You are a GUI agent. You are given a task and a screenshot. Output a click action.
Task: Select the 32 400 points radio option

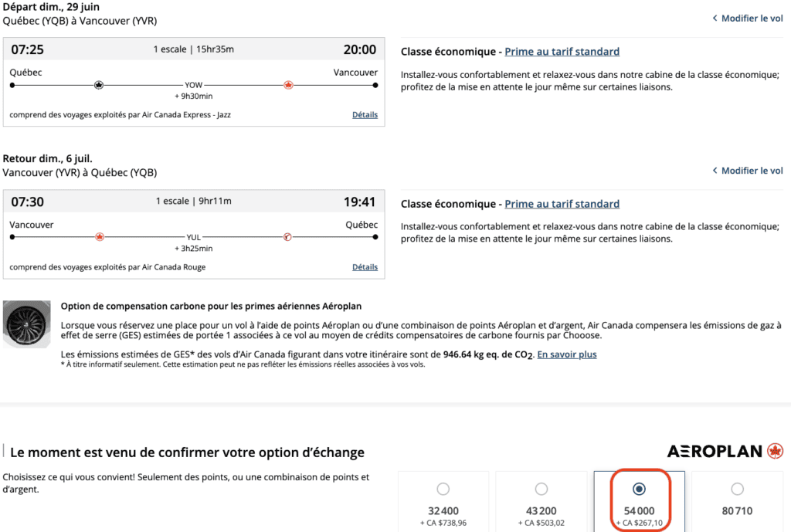pos(443,489)
